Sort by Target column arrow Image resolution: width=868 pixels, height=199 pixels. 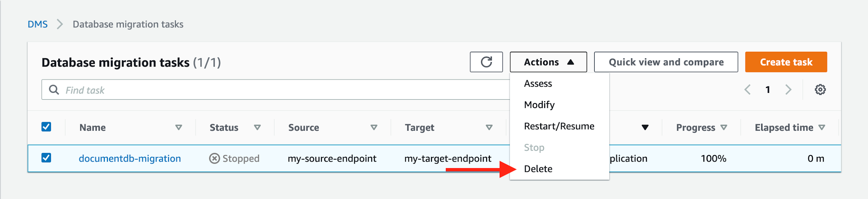pos(489,128)
